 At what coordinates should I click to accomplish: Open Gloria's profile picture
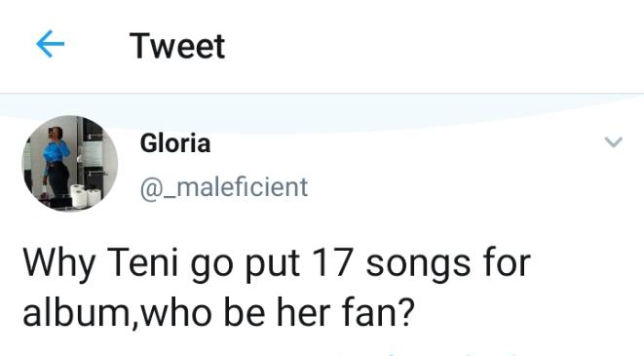[x=70, y=163]
